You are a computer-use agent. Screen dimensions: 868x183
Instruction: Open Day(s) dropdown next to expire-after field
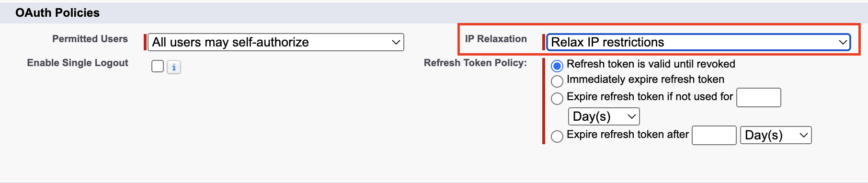[776, 136]
